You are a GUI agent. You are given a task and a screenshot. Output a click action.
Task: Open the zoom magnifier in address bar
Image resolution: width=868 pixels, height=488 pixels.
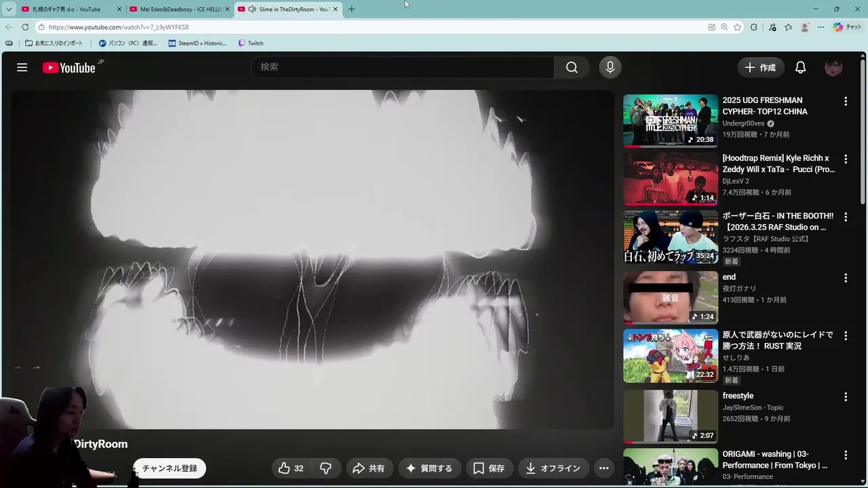pos(724,27)
